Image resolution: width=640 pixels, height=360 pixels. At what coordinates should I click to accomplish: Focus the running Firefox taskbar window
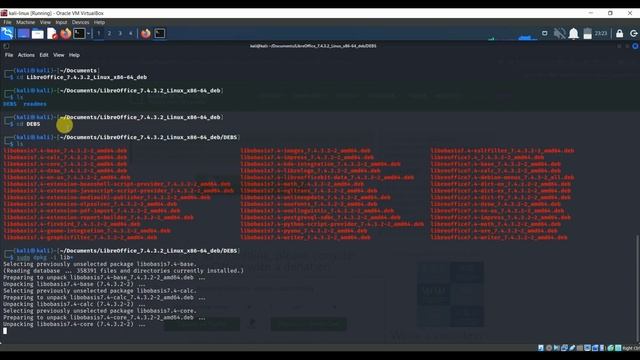click(x=146, y=33)
